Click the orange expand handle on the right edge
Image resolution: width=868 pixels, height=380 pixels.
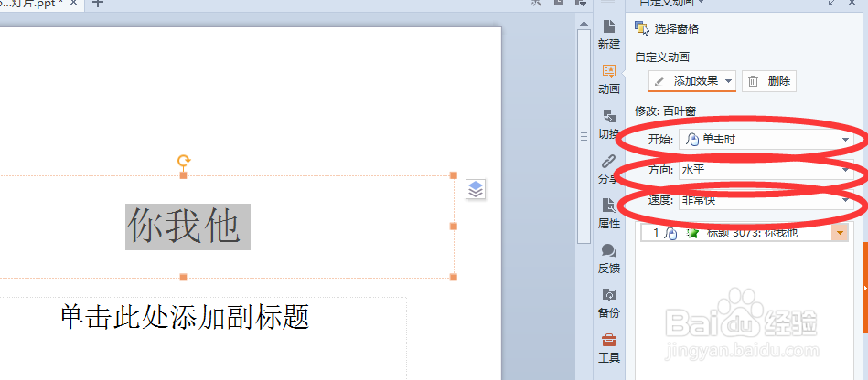pyautogui.click(x=865, y=288)
